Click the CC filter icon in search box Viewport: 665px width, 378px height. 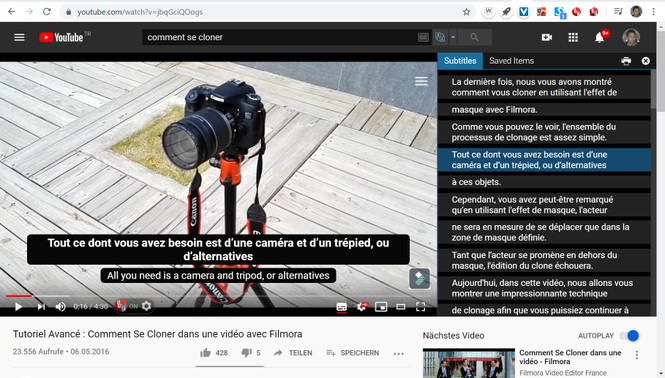(423, 37)
